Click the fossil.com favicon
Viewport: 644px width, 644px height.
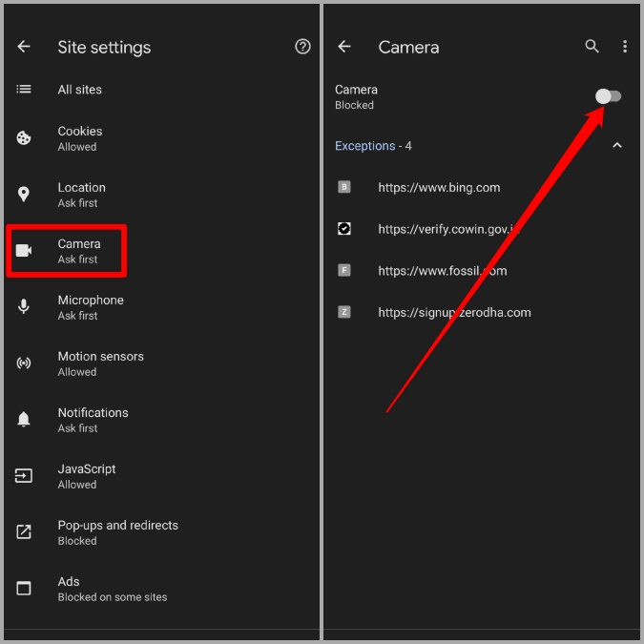(344, 270)
